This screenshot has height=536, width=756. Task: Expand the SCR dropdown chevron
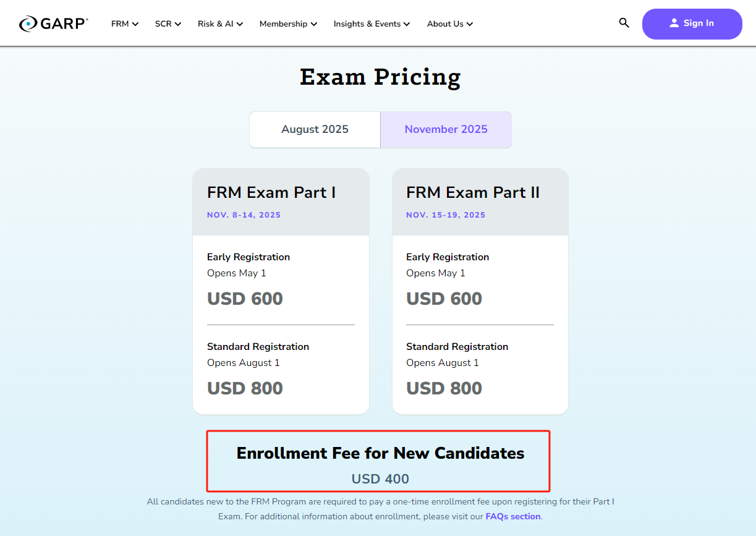[178, 24]
